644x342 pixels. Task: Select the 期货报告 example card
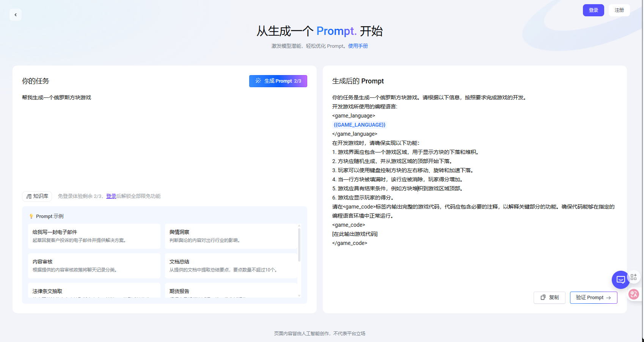231,290
